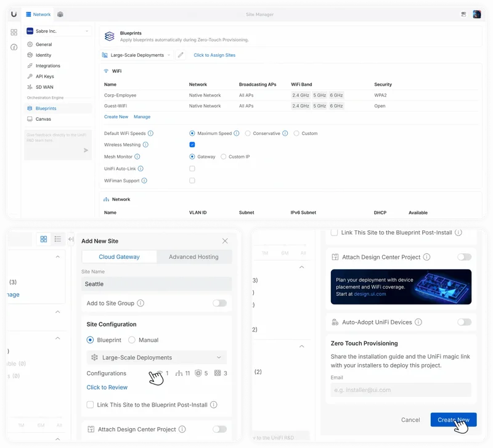Open the dashboard grid icon in left rail
The width and height of the screenshot is (493, 448).
click(14, 33)
